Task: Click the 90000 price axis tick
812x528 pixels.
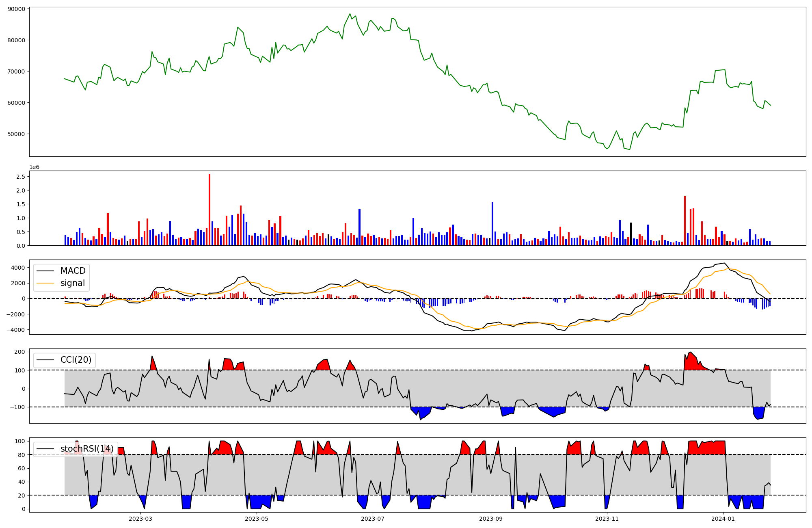Action: click(x=17, y=9)
